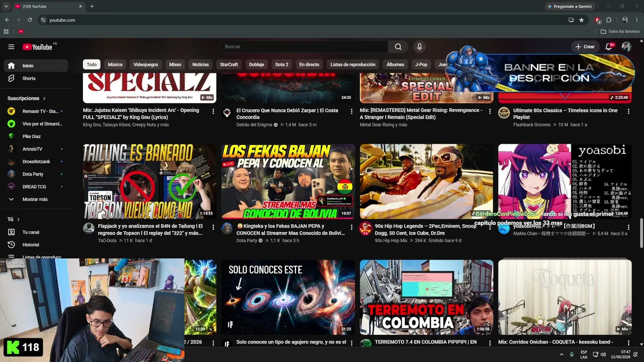The image size is (644, 362).
Task: View site information next to youtube.com
Action: tap(44, 20)
